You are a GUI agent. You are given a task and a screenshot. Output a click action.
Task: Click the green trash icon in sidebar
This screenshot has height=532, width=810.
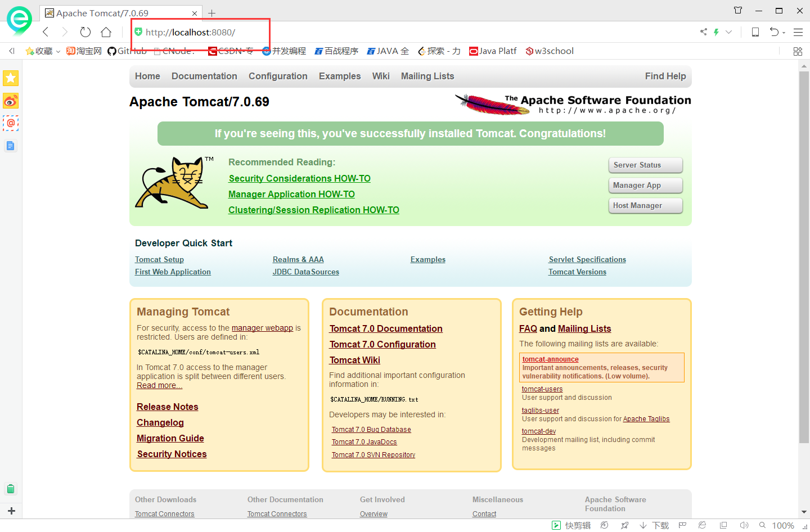(11, 489)
